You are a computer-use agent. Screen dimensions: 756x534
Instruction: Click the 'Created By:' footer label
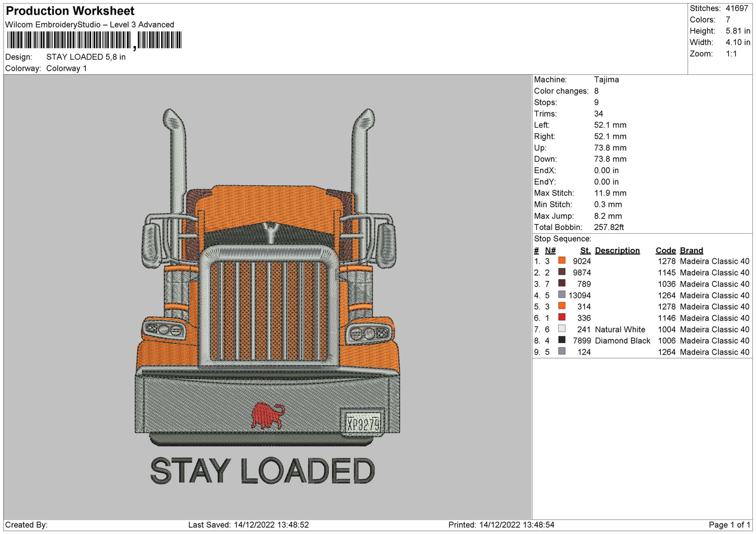(26, 525)
